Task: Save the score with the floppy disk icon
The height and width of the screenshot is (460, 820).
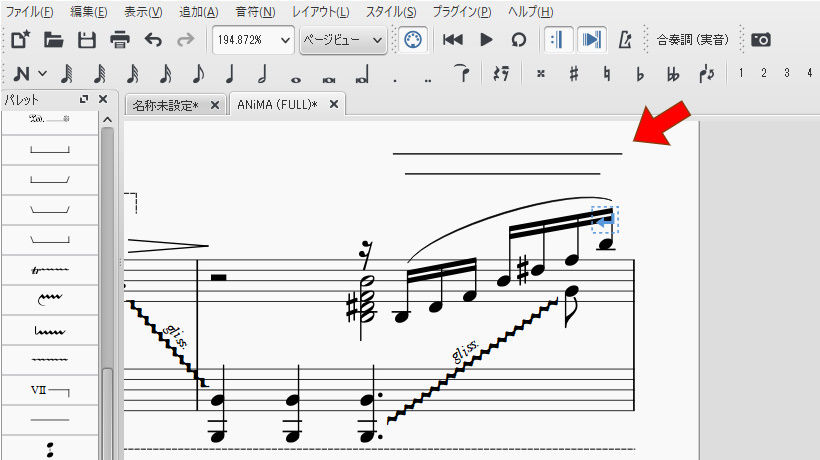Action: 87,40
